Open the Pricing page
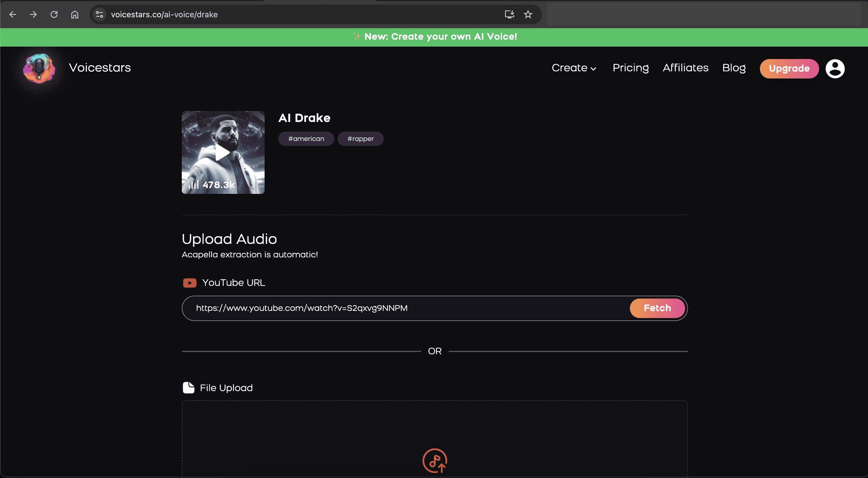Screen dimensions: 868x478 pos(630,68)
